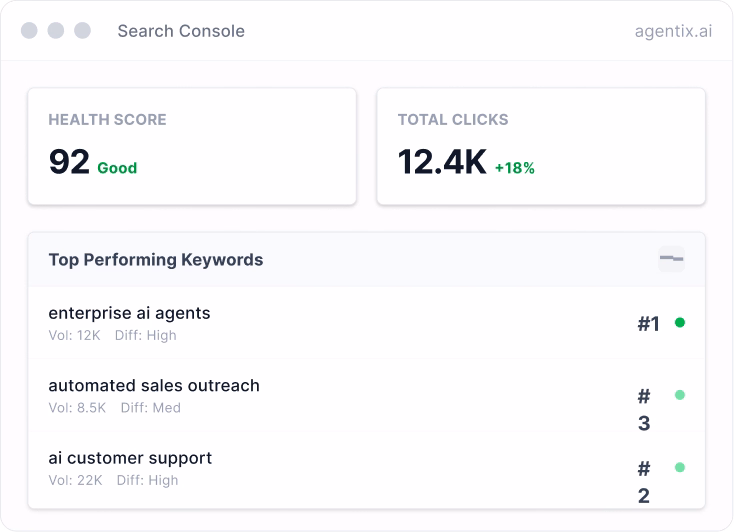Click the first gray window control dot

click(30, 30)
